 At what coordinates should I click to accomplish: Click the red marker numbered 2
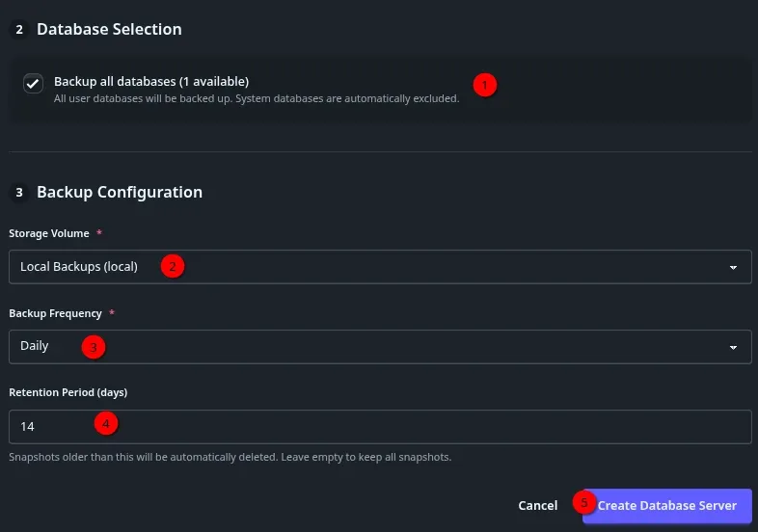pos(173,267)
